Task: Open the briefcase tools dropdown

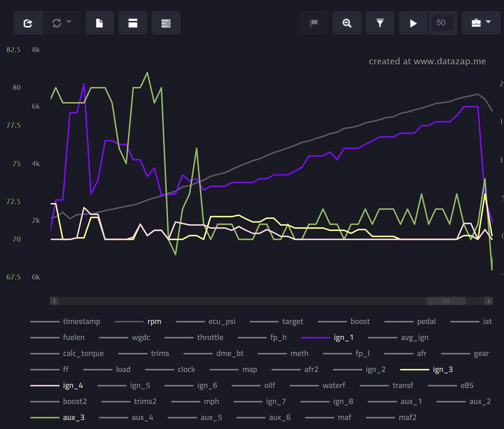Action: tap(481, 23)
